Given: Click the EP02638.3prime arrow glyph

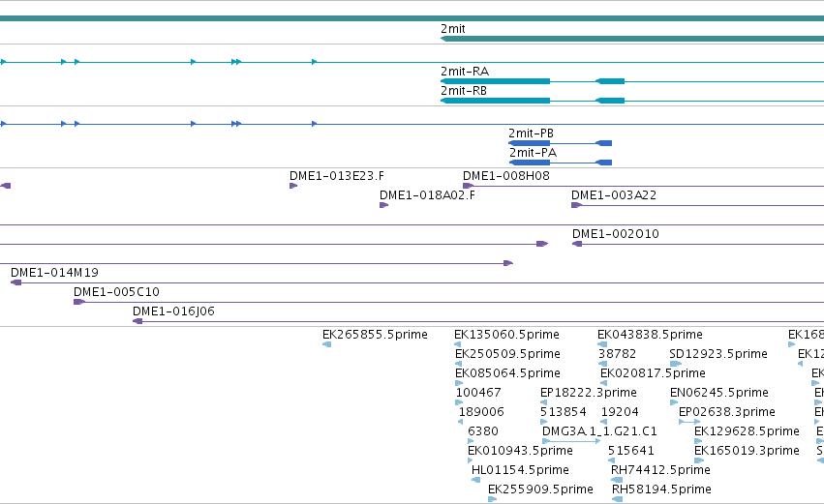Looking at the screenshot, I should coord(689,422).
